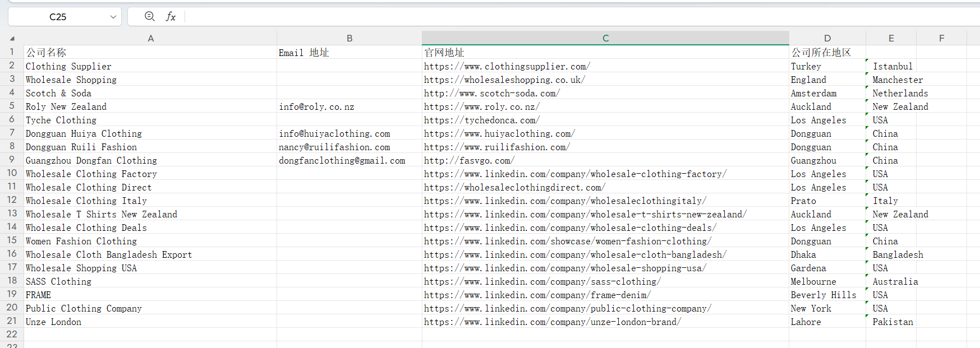Click the 官网地址 header cell
This screenshot has height=348, width=980.
605,52
